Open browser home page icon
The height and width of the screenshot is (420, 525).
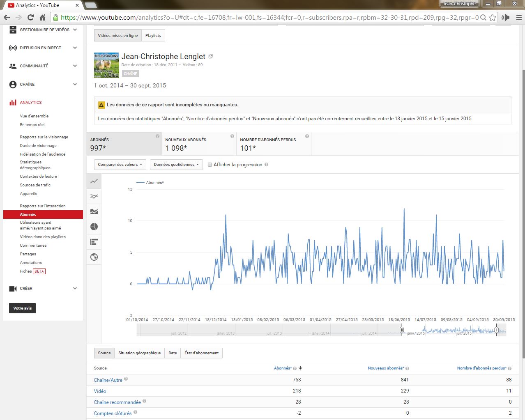(42, 17)
